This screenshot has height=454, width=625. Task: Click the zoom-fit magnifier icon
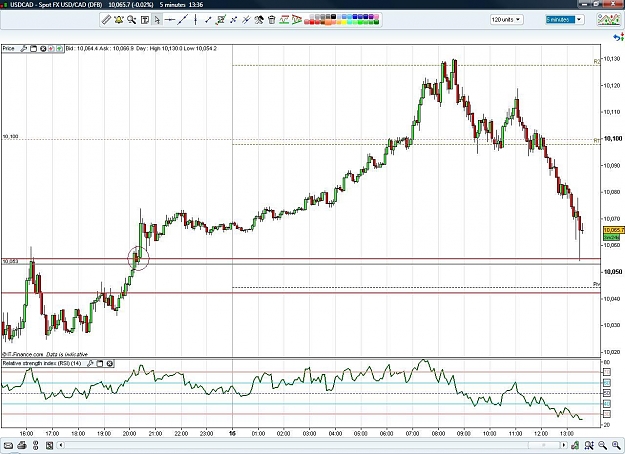(589, 445)
